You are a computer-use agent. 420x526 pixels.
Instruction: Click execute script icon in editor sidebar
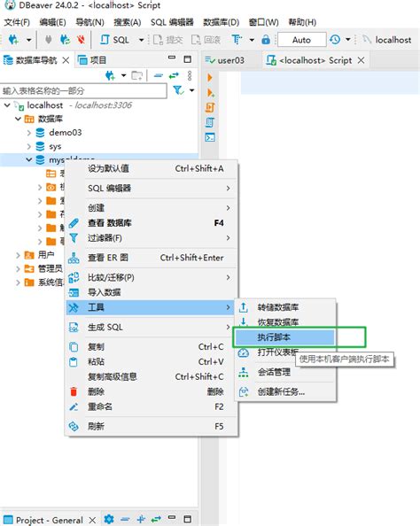pos(210,108)
